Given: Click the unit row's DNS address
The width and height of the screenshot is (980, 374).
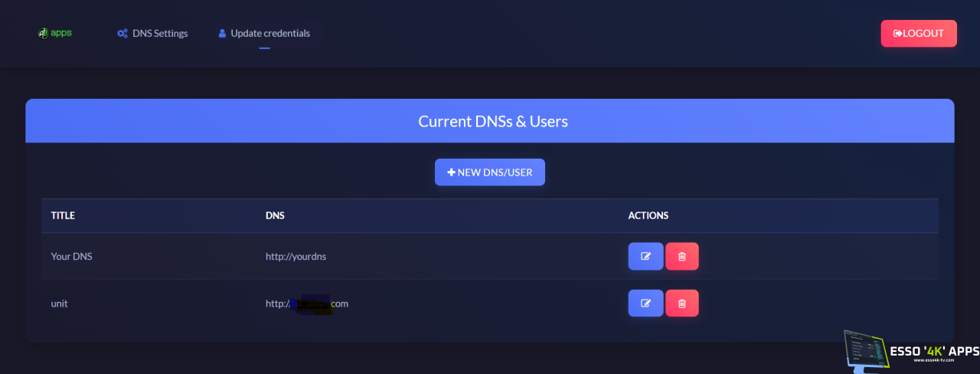Looking at the screenshot, I should [x=307, y=303].
